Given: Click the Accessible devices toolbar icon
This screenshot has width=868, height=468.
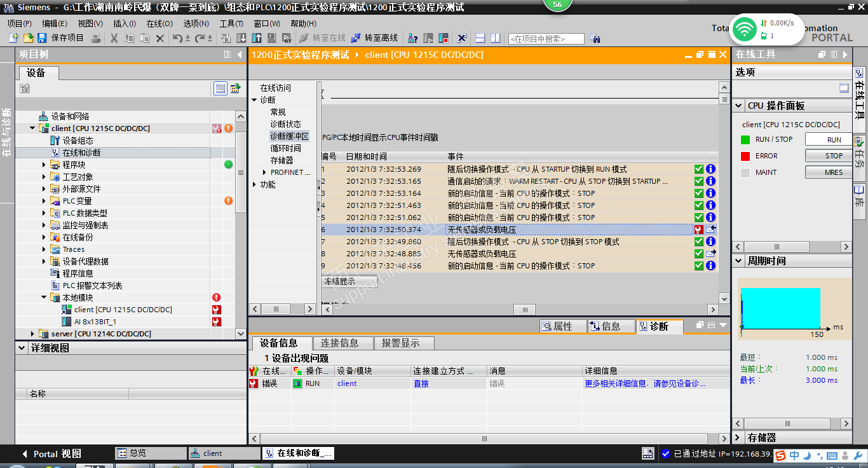Looking at the screenshot, I should [x=413, y=38].
